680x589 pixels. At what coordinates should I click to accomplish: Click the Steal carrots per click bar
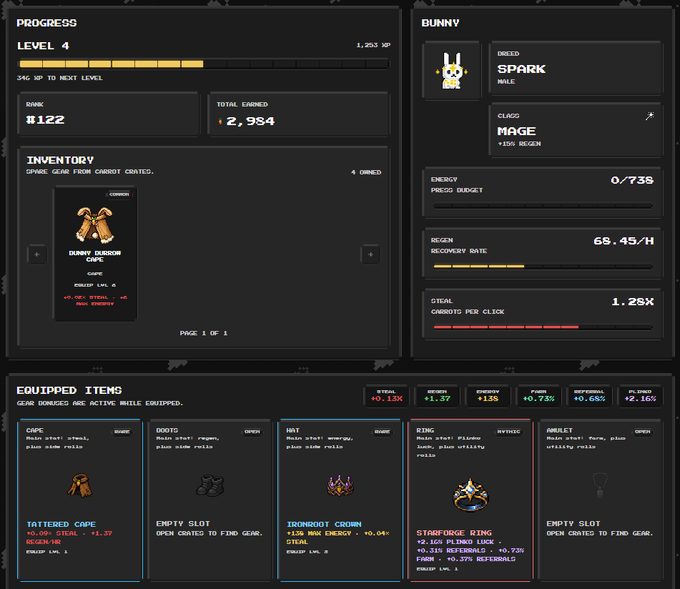click(x=543, y=327)
